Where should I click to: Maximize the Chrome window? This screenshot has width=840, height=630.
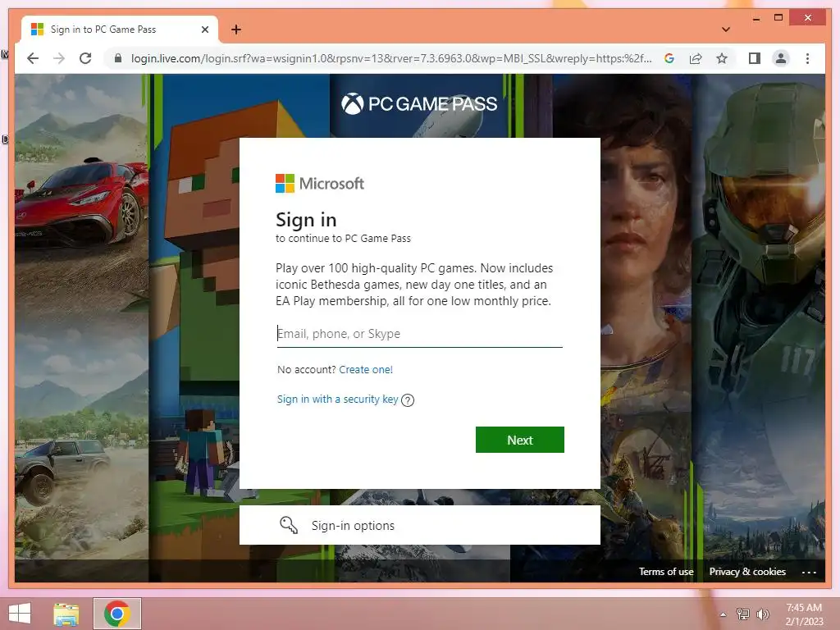click(x=778, y=18)
